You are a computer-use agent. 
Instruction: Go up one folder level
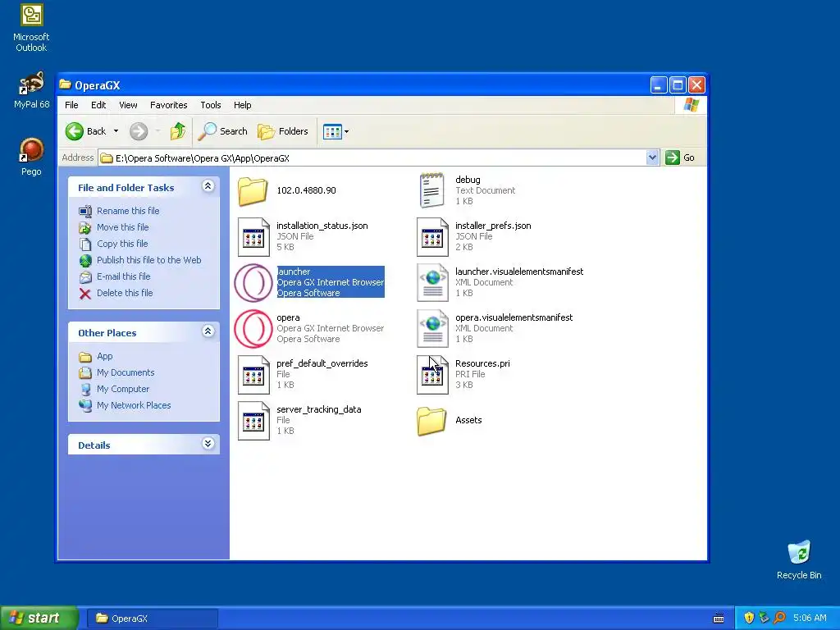point(178,131)
